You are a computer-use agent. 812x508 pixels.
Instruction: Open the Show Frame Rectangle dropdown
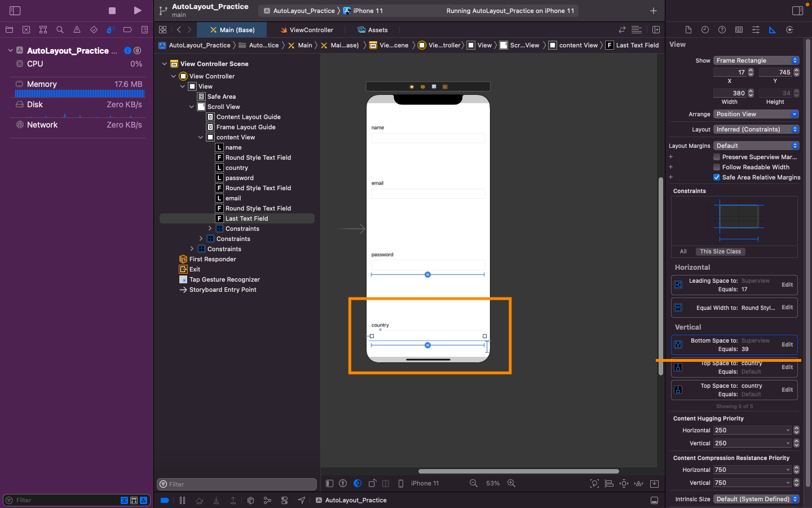[756, 60]
